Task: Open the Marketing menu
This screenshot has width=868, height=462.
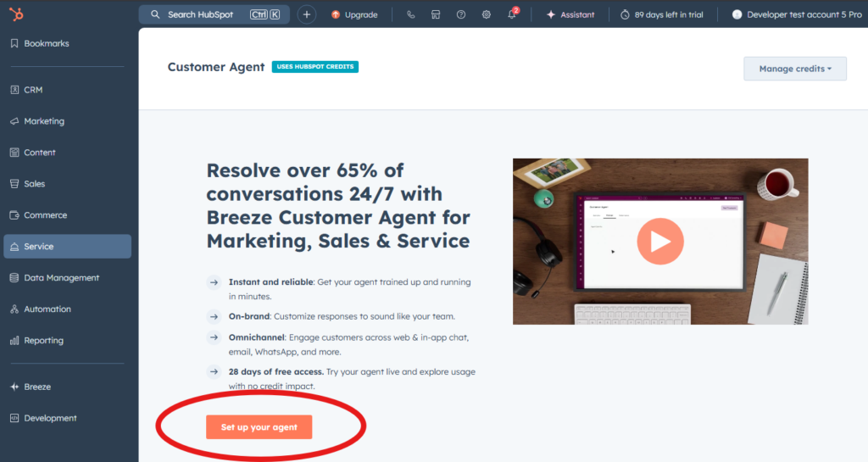Action: (44, 121)
